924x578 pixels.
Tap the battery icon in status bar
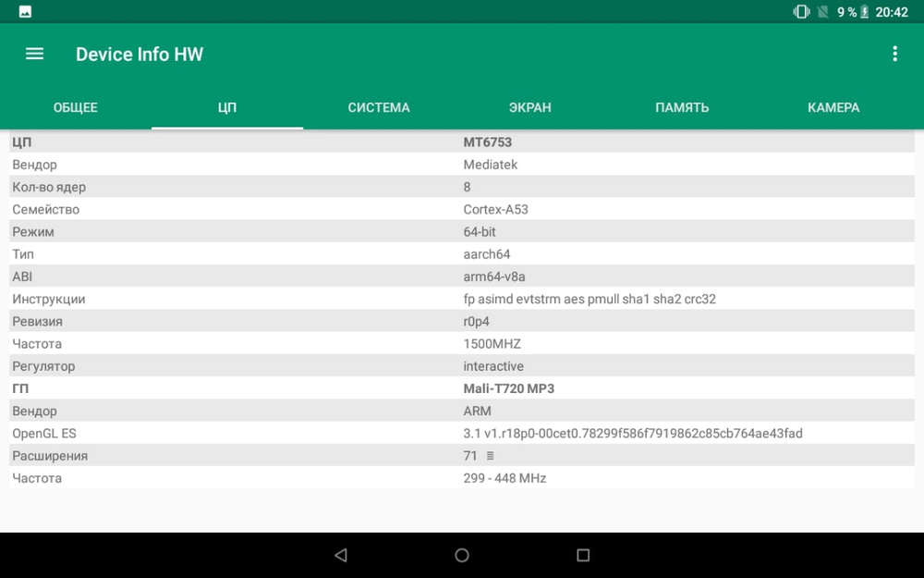[865, 12]
